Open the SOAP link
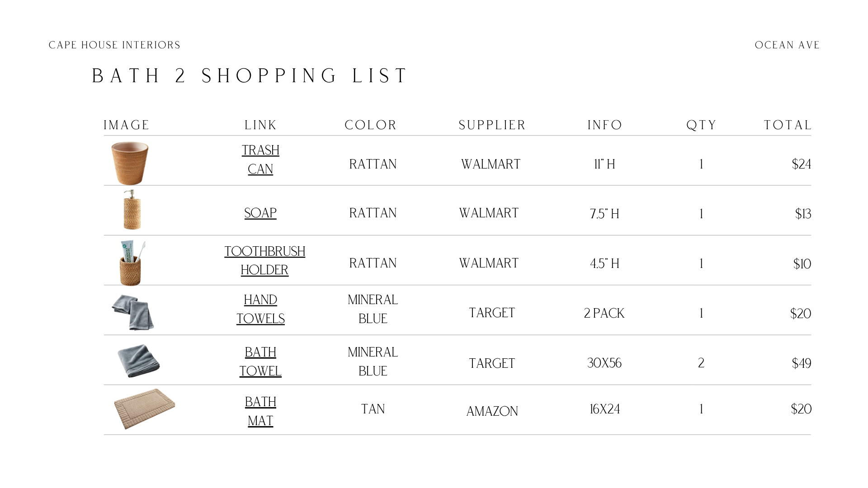Screen dimensions: 868x488 coord(260,213)
